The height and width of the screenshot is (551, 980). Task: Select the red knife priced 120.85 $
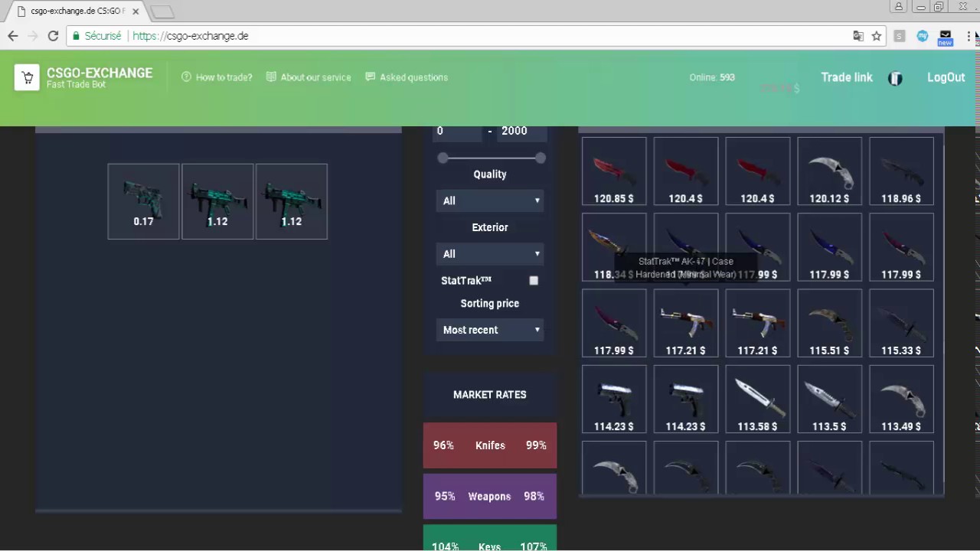click(614, 171)
